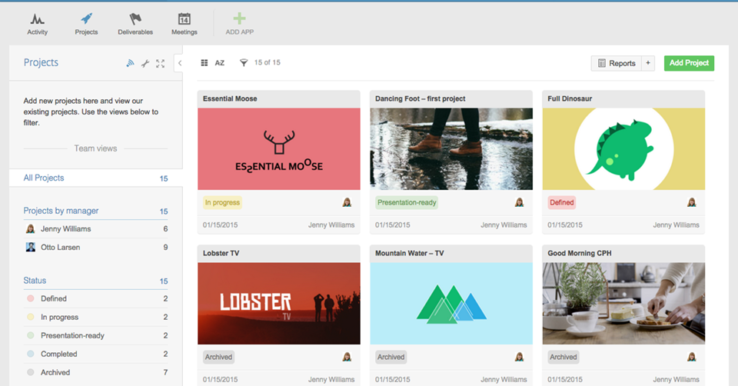Open the Deliverables app
Screen dimensions: 738x386
click(x=135, y=24)
